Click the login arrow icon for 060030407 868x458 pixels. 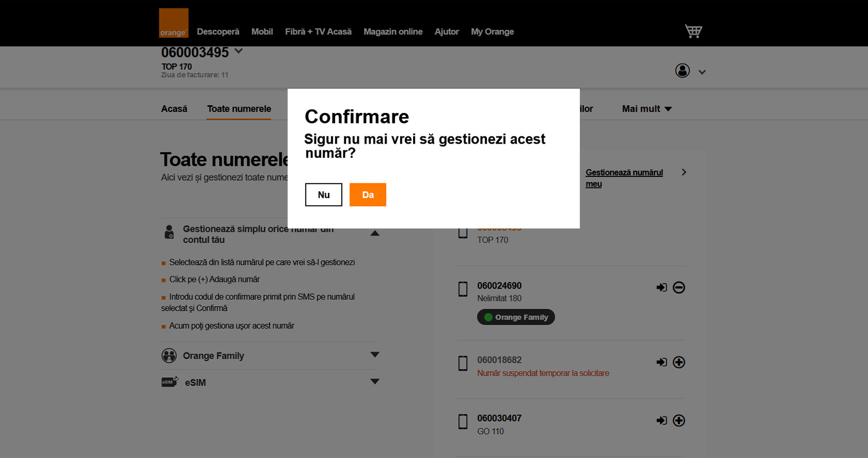tap(662, 421)
